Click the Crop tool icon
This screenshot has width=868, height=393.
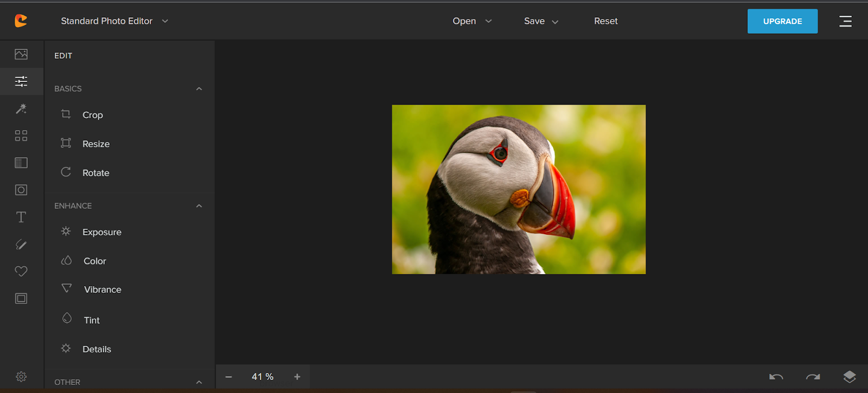coord(66,114)
